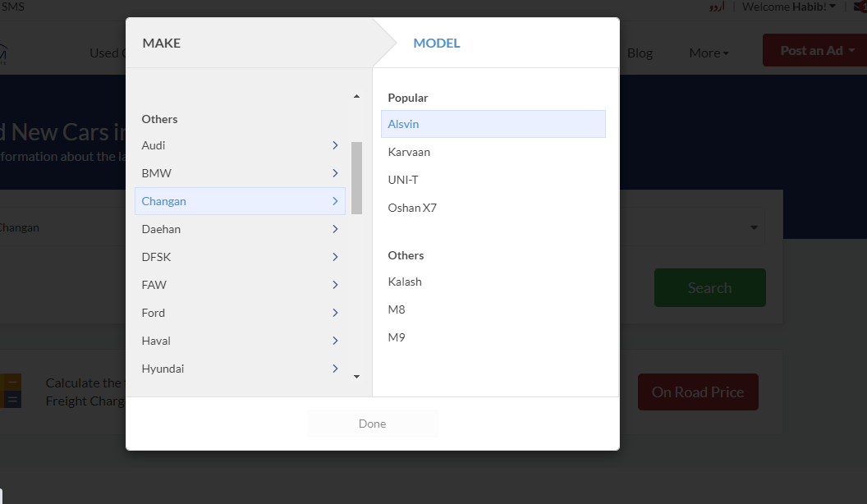The image size is (867, 504).
Task: Click the On Road Price button
Action: coord(698,392)
